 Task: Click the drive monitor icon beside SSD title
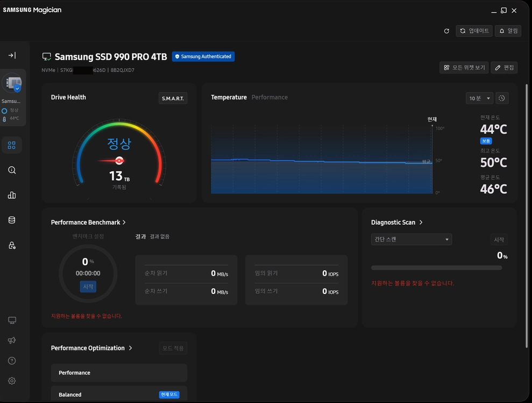(46, 56)
